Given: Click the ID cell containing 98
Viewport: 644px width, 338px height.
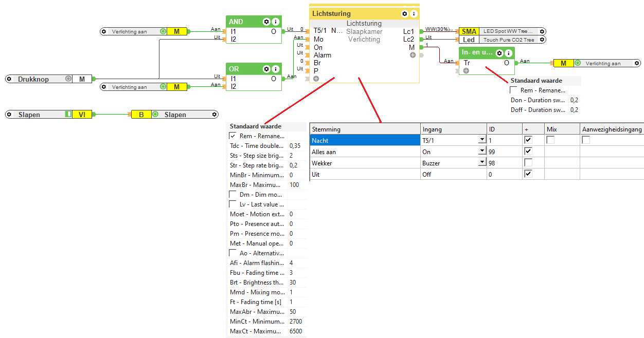Looking at the screenshot, I should coord(504,163).
